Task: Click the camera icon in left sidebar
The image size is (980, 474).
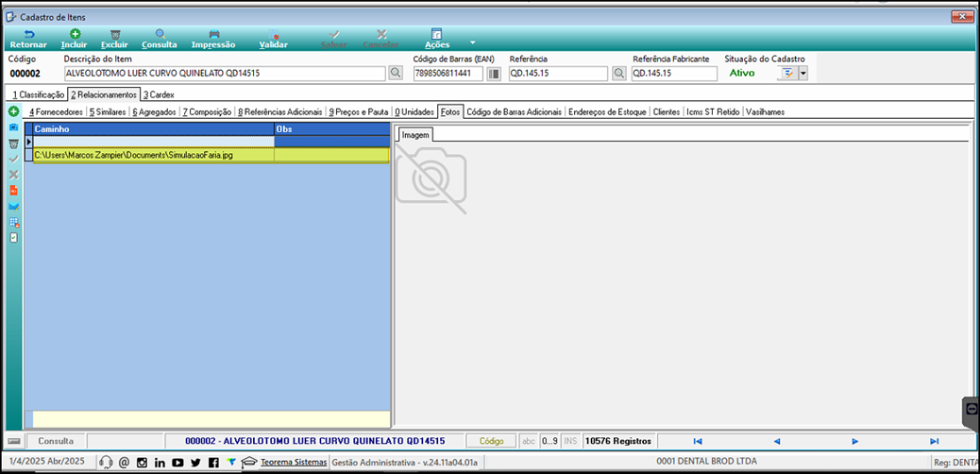Action: point(13,127)
